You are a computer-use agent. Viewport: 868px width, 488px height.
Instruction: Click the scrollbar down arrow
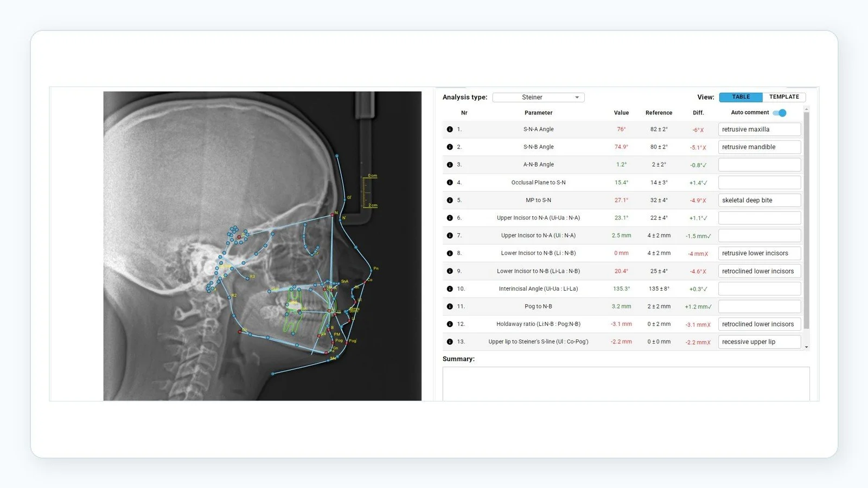coord(806,347)
